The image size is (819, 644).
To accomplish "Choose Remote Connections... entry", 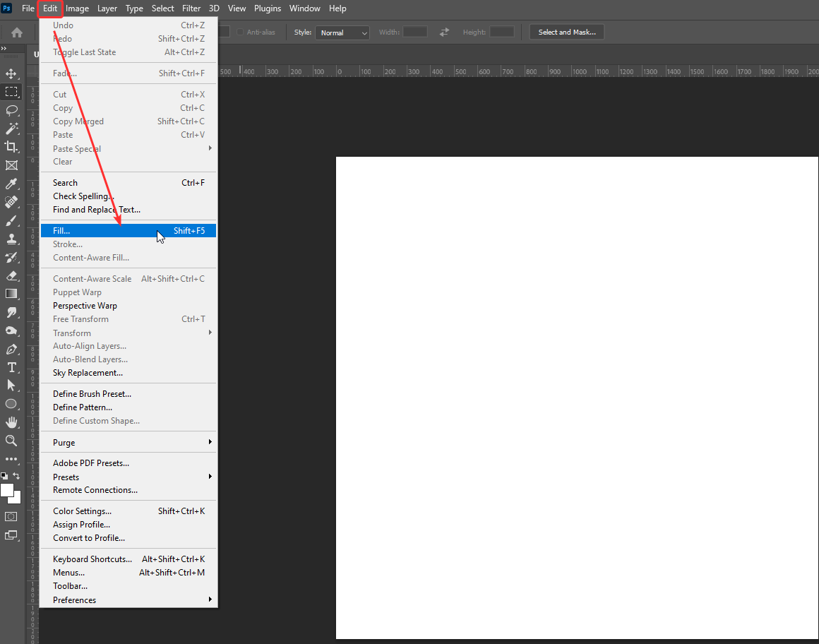I will (128, 490).
